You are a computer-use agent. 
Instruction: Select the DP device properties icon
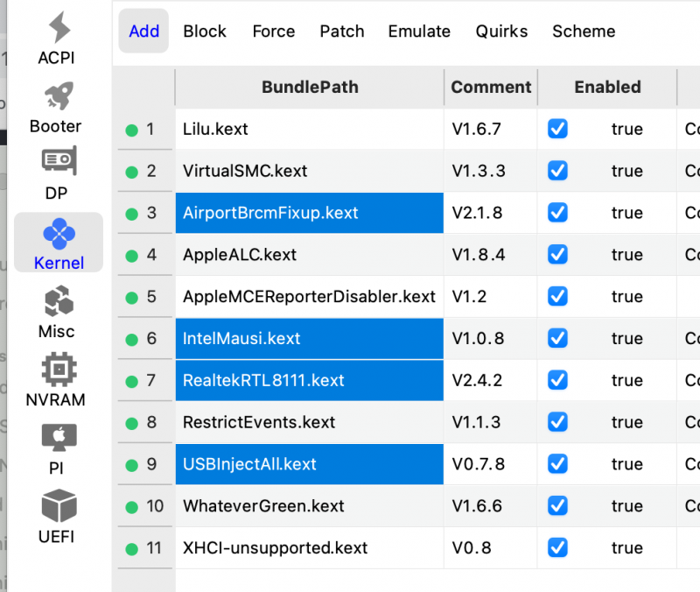(x=58, y=163)
